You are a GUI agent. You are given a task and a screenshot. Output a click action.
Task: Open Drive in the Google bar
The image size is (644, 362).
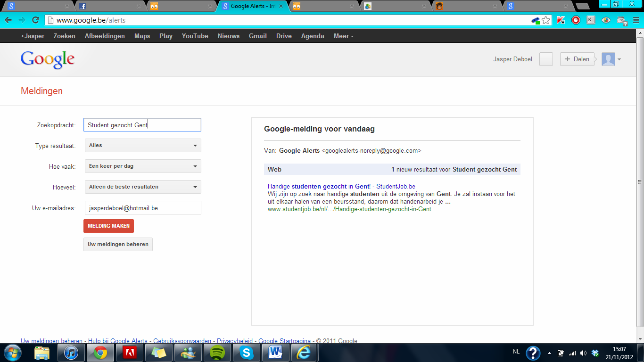coord(284,36)
